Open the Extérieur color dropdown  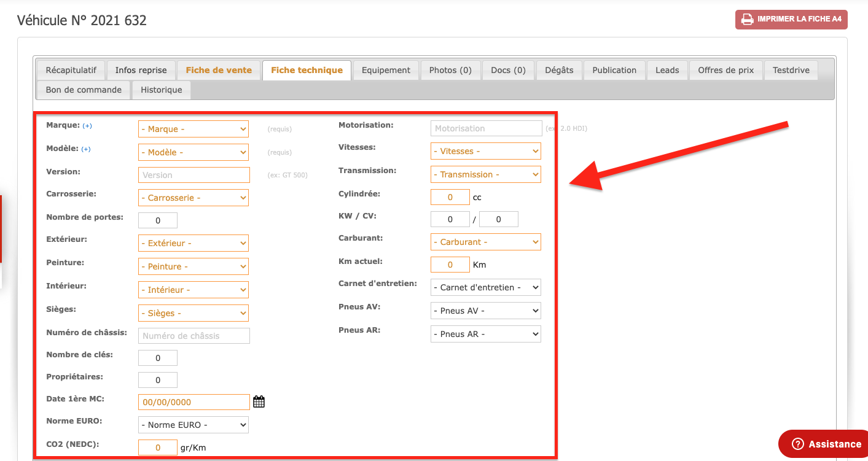coord(194,243)
